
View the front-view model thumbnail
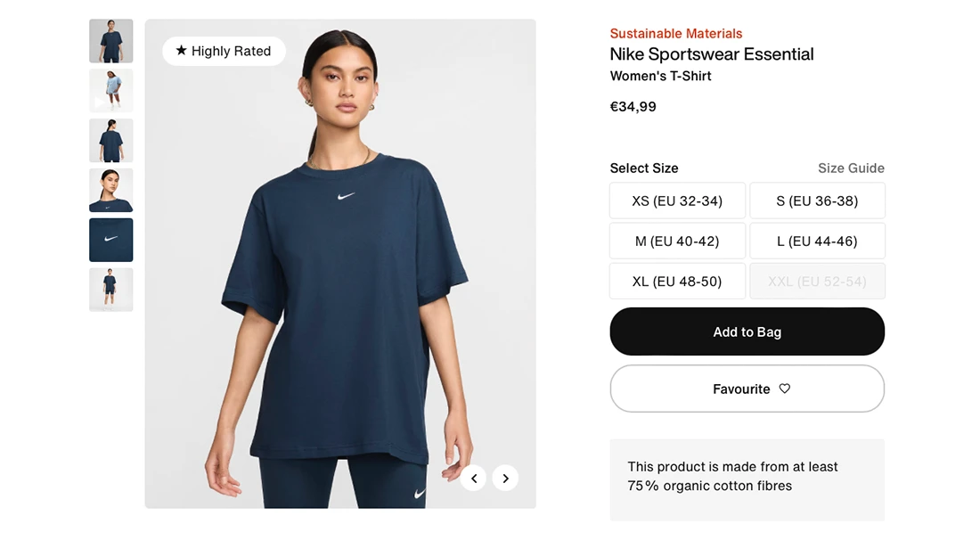pyautogui.click(x=111, y=41)
